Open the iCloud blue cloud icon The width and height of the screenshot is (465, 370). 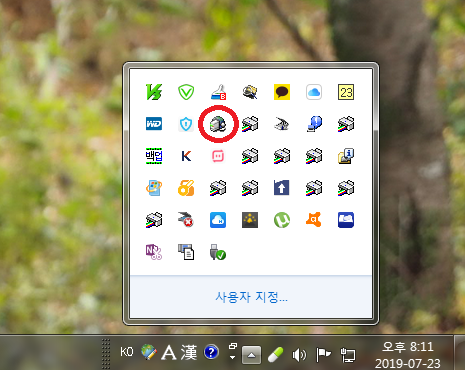(314, 92)
